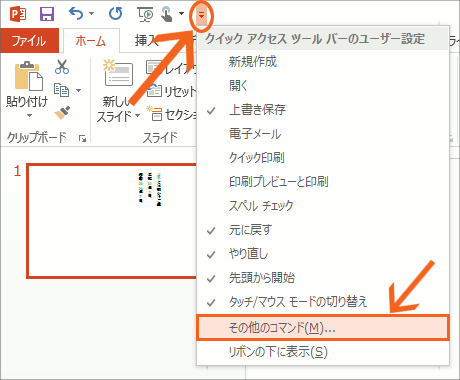Click the リセット reset button

(x=172, y=91)
